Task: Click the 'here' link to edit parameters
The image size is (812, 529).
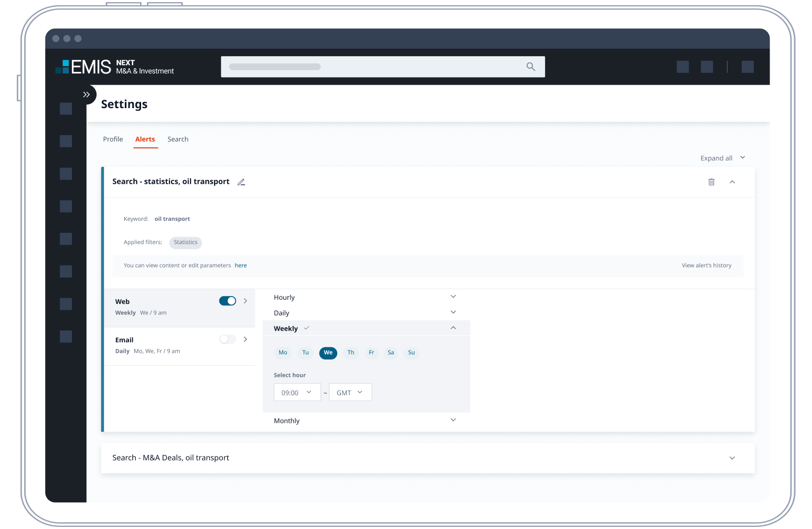Action: [x=241, y=266]
